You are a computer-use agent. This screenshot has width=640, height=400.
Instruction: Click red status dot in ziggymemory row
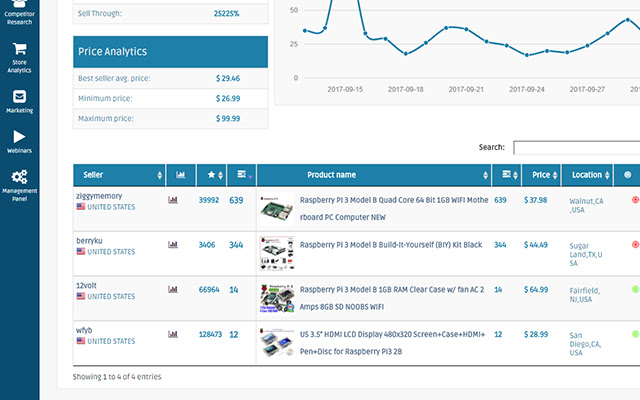point(635,200)
